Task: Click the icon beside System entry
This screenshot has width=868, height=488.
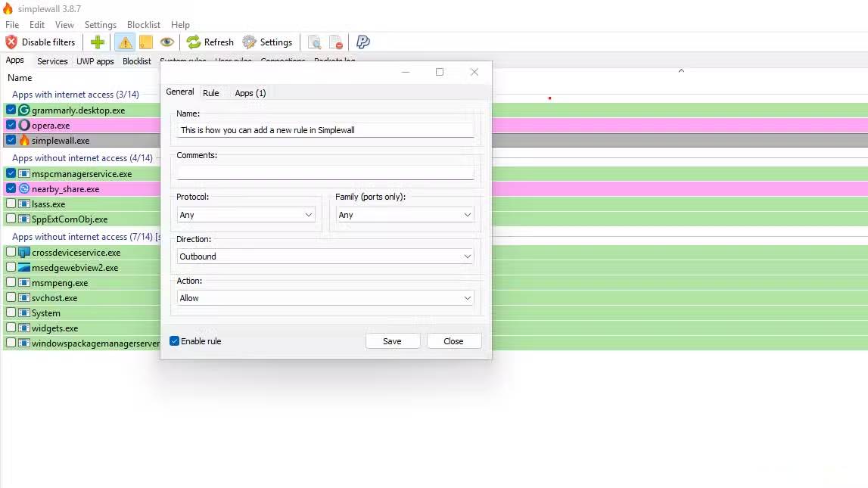Action: [x=23, y=312]
